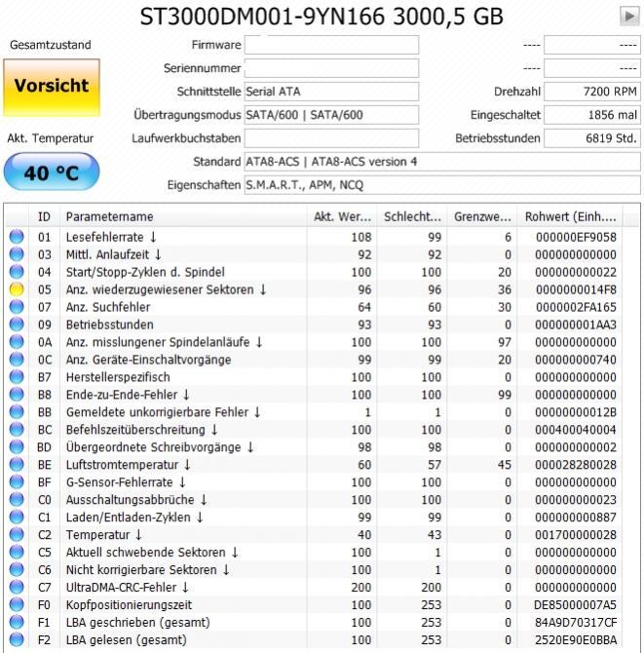
Task: Click the Akt. Wer... column header
Action: 342,216
